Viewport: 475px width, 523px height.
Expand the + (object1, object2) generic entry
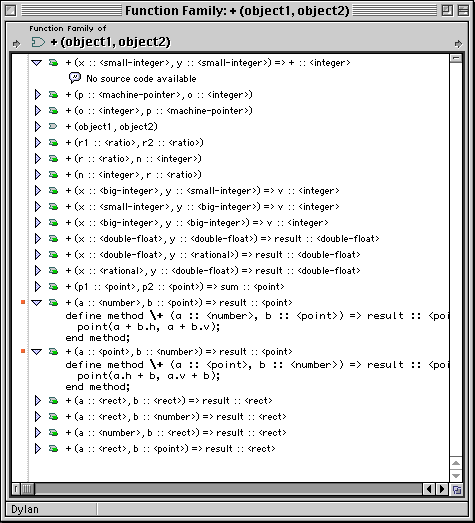tap(38, 126)
